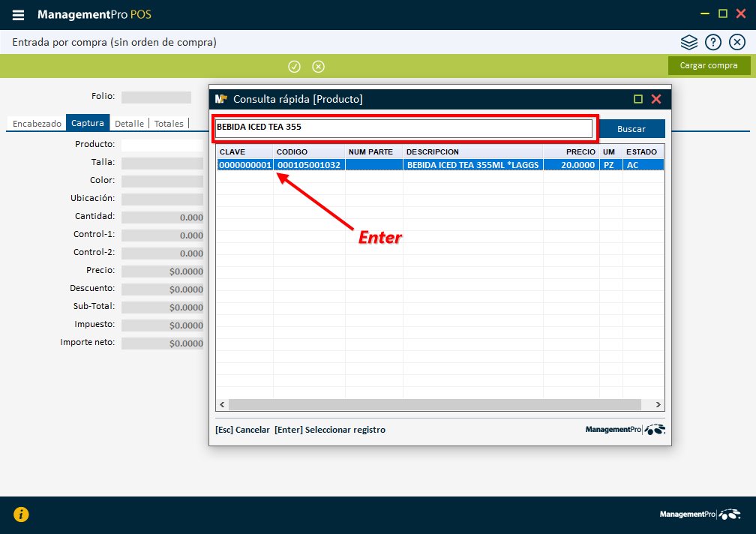Switch to the Encabezado tab
This screenshot has width=756, height=534.
tap(37, 124)
